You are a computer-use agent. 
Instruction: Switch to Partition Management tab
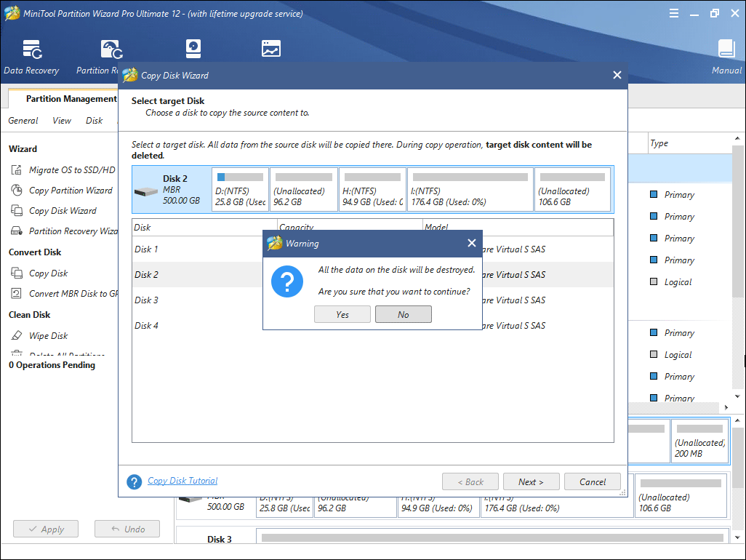71,99
